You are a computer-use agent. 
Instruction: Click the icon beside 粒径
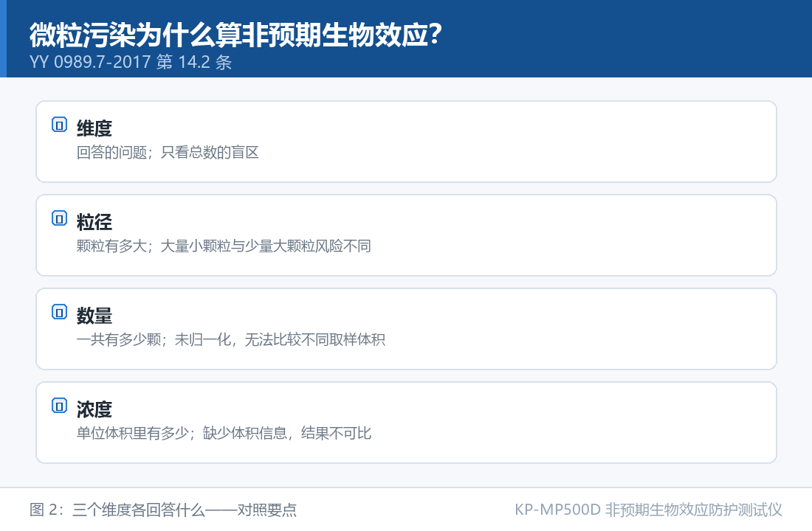tap(60, 218)
